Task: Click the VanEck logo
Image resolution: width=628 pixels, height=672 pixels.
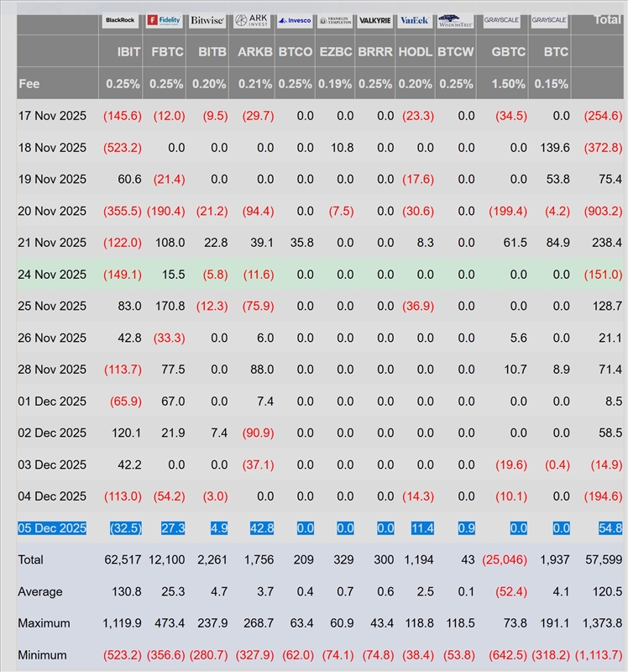Action: click(416, 19)
